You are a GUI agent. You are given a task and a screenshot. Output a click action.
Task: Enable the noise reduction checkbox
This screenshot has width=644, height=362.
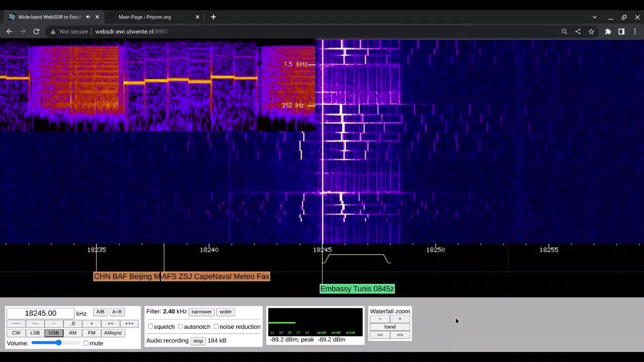(216, 326)
